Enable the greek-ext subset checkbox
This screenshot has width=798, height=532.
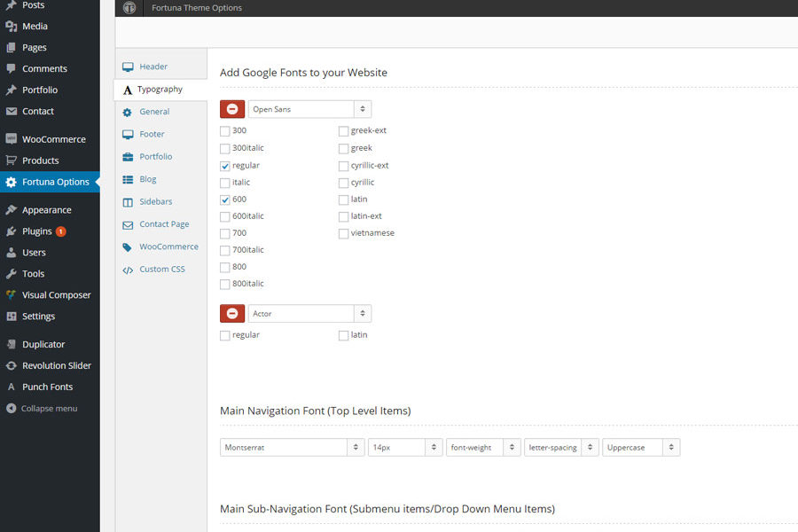pyautogui.click(x=343, y=131)
